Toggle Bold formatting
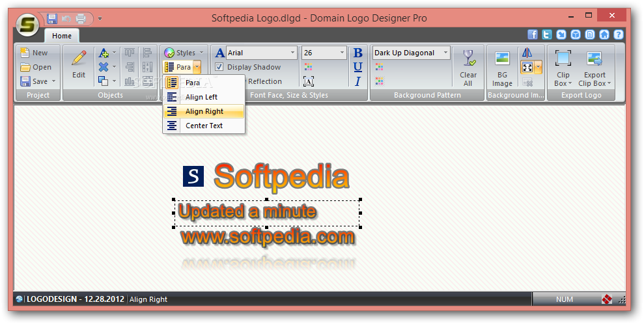Screen dimensions: 644x324 (357, 53)
